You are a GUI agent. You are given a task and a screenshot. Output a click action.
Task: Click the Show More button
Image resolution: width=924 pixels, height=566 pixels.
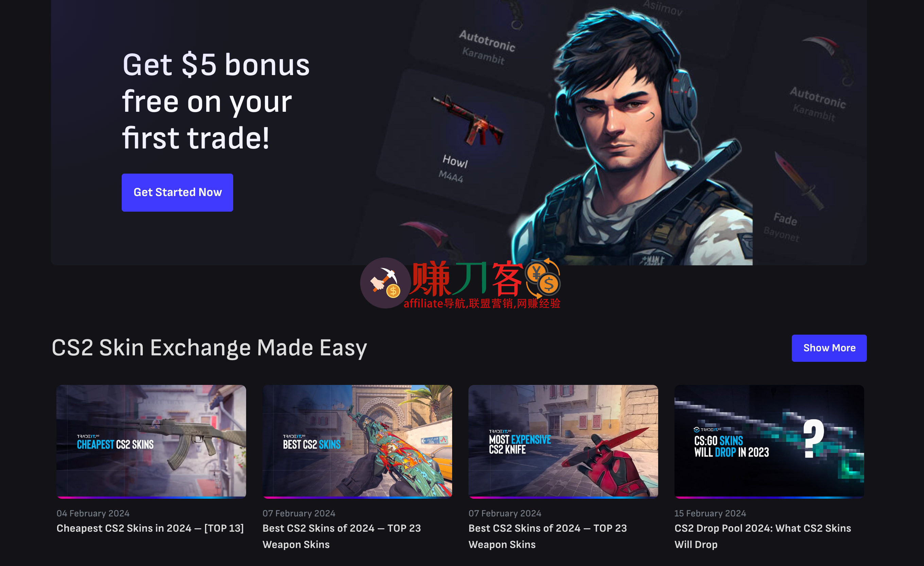point(829,348)
